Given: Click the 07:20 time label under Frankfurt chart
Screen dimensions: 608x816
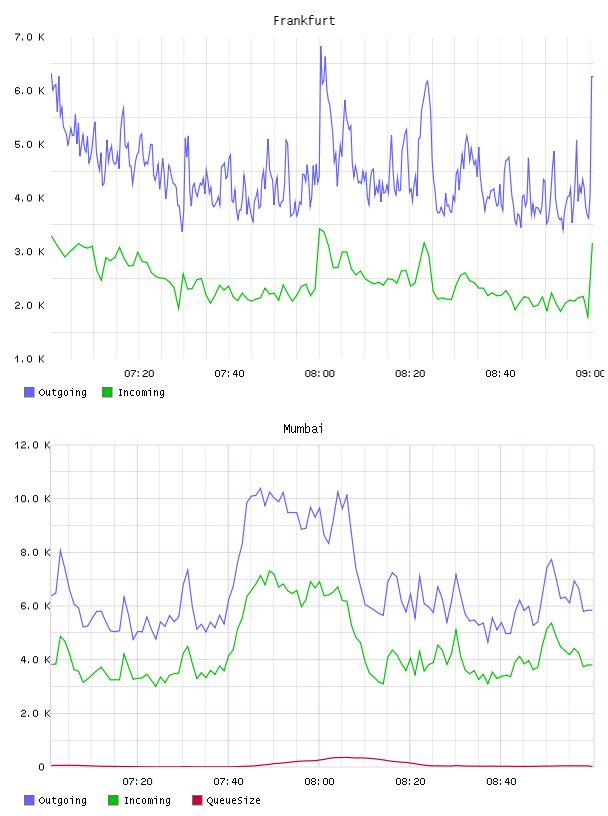Looking at the screenshot, I should point(139,374).
